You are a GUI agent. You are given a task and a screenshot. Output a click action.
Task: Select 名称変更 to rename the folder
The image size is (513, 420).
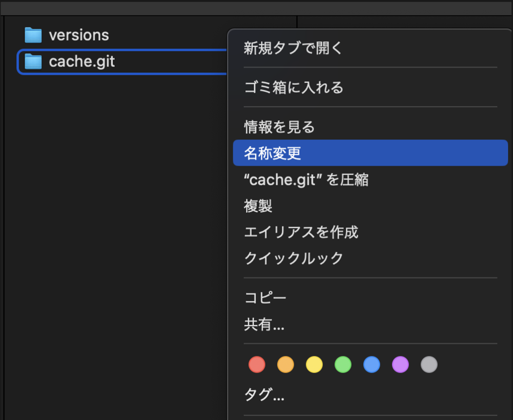point(272,153)
